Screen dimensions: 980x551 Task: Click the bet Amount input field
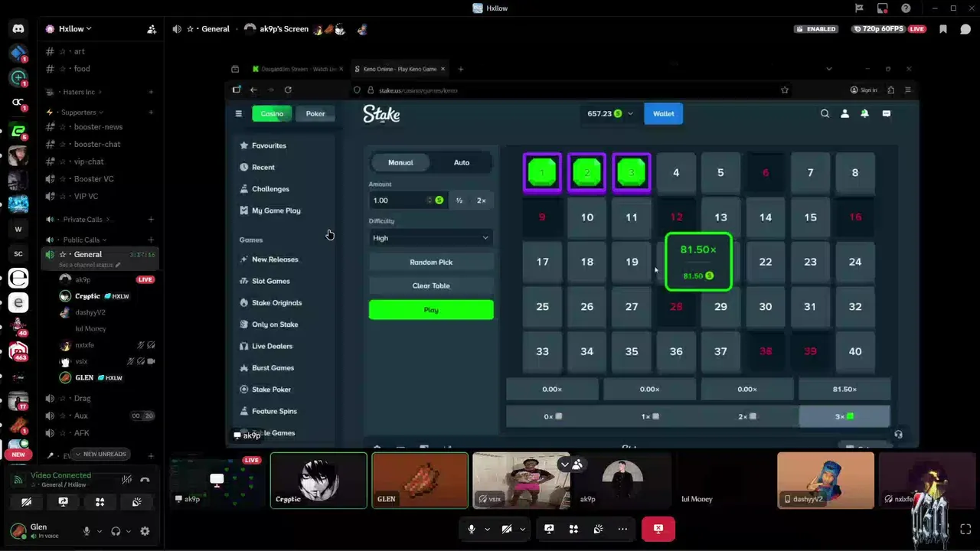(407, 201)
